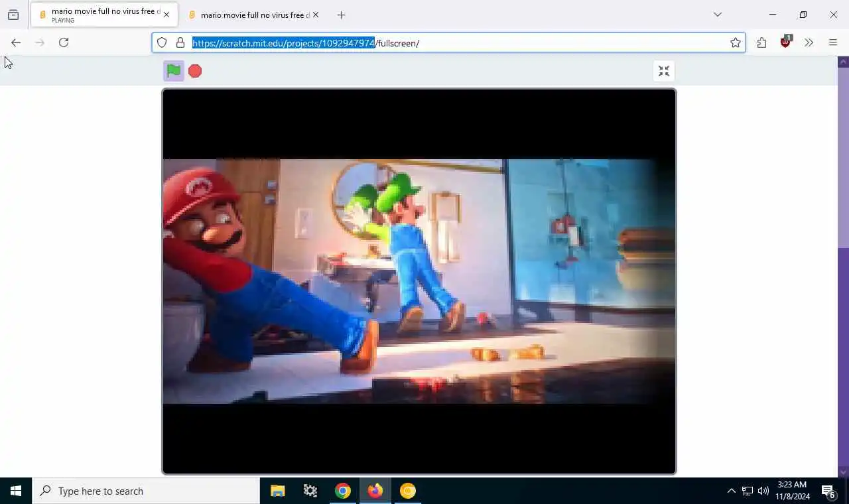849x504 pixels.
Task: Close the second mario movie tab
Action: [316, 15]
